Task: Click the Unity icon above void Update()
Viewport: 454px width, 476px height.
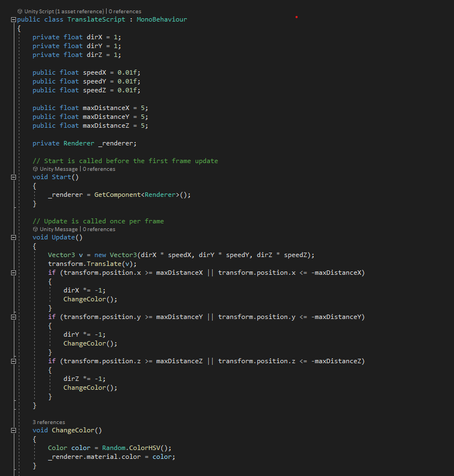Action: 35,229
